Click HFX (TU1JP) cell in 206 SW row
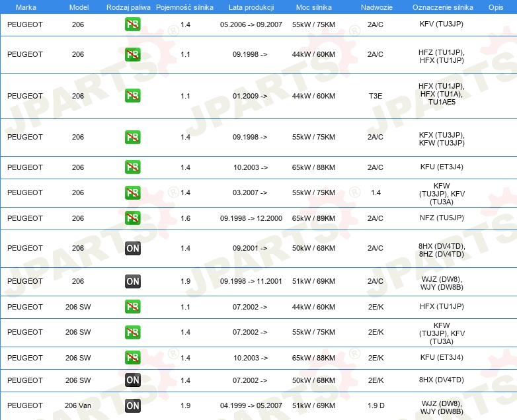Screen dimensions: 517x420 [x=442, y=306]
